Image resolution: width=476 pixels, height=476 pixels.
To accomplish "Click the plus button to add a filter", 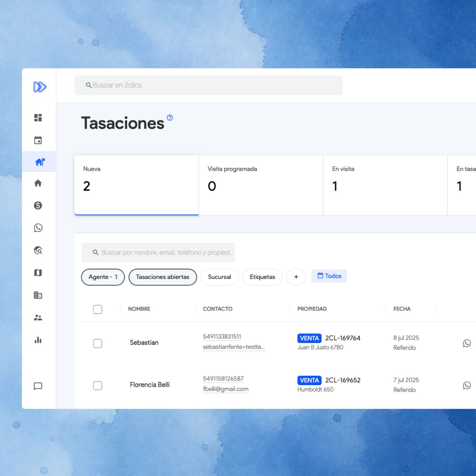I will (296, 277).
